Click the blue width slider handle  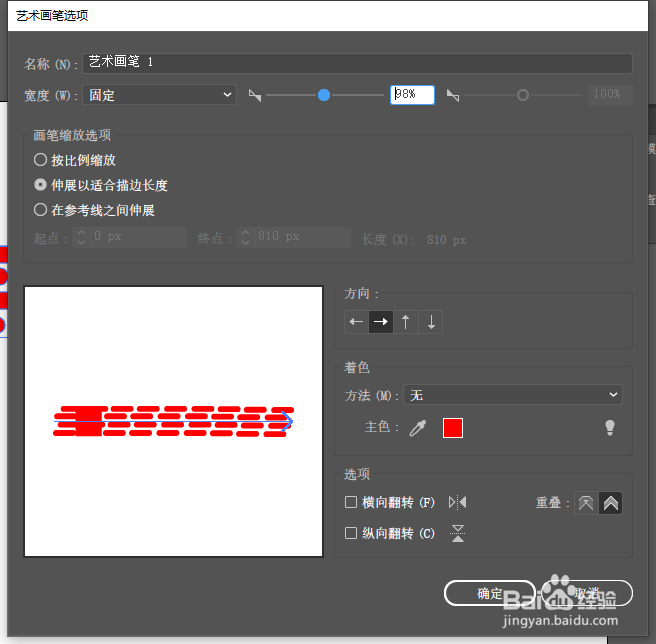[324, 95]
